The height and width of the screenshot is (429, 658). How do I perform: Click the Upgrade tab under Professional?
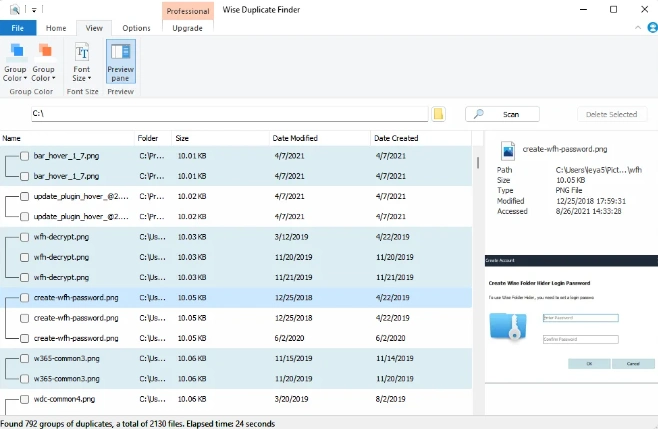(x=187, y=28)
